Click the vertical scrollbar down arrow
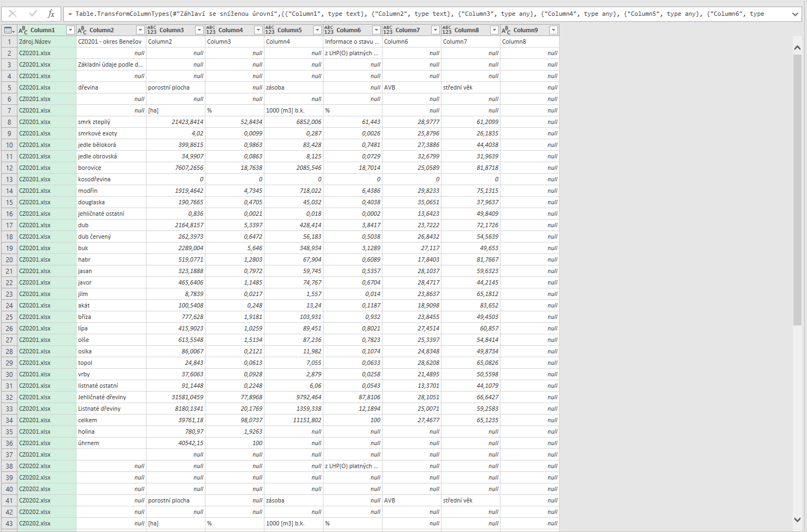Image resolution: width=807 pixels, height=532 pixels. click(x=797, y=519)
